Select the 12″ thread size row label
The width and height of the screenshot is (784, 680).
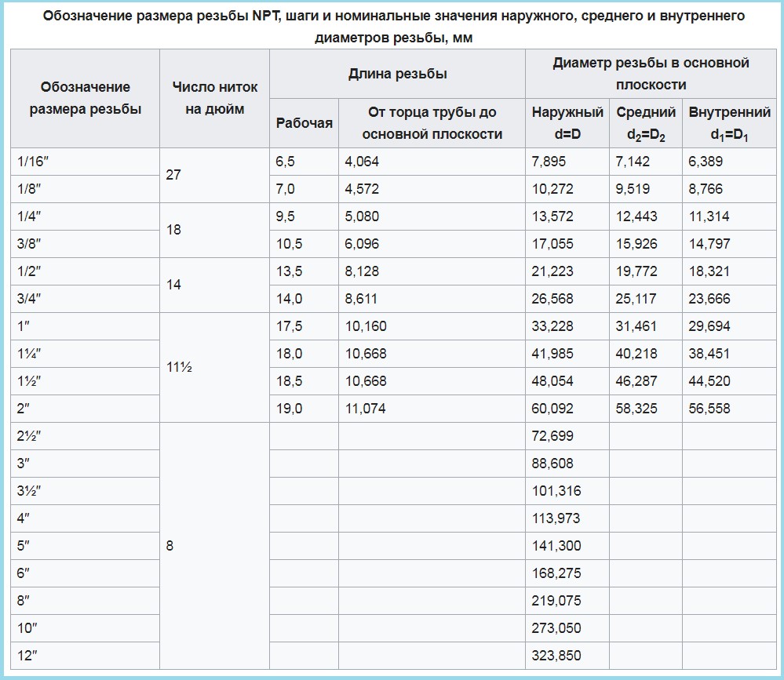click(x=27, y=656)
